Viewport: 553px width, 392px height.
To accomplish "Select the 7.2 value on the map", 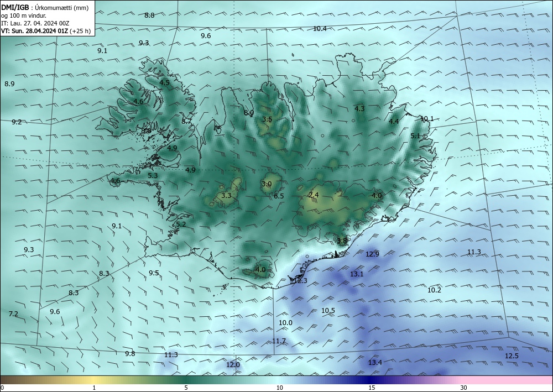I will click(13, 313).
